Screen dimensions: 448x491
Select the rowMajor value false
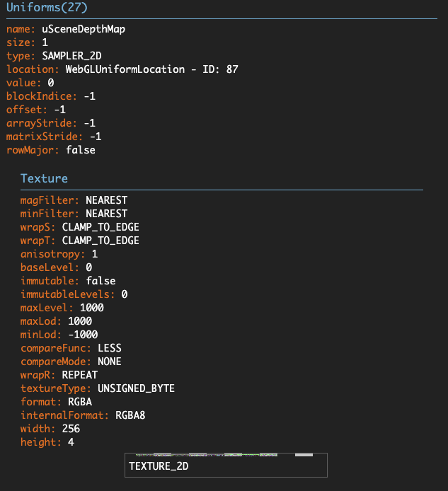click(x=80, y=150)
